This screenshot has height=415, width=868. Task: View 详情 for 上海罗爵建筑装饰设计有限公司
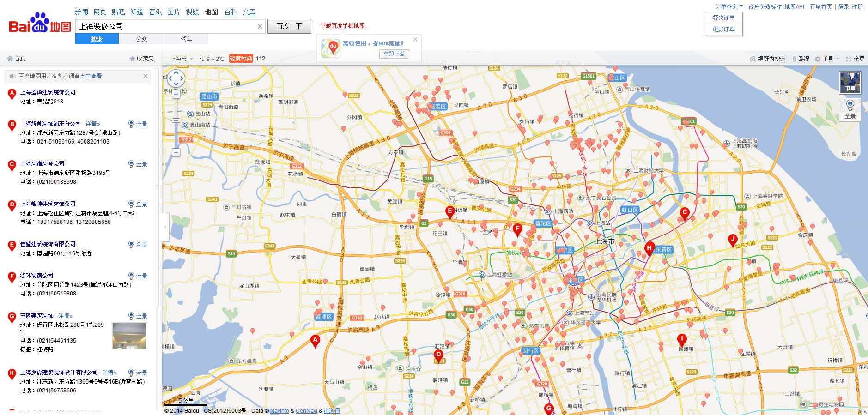click(109, 373)
